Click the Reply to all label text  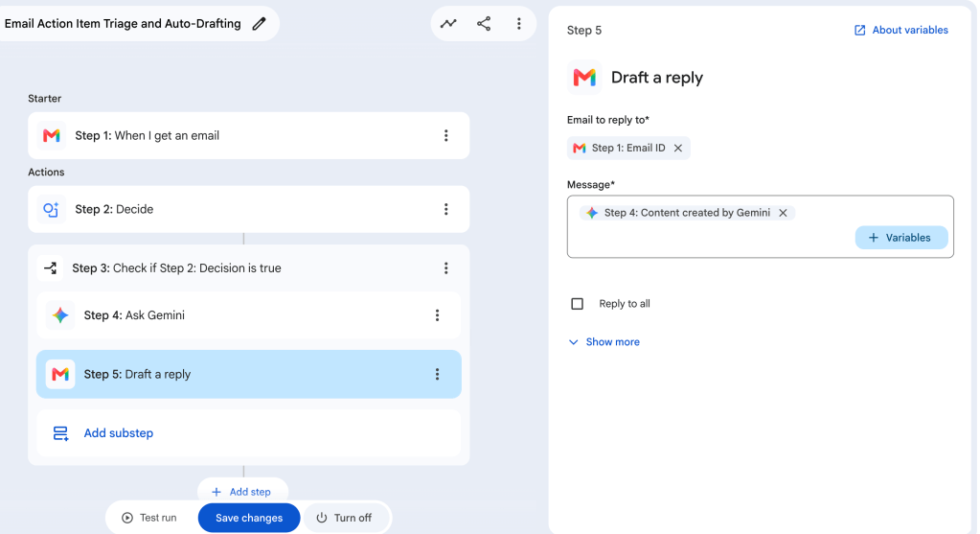tap(625, 304)
